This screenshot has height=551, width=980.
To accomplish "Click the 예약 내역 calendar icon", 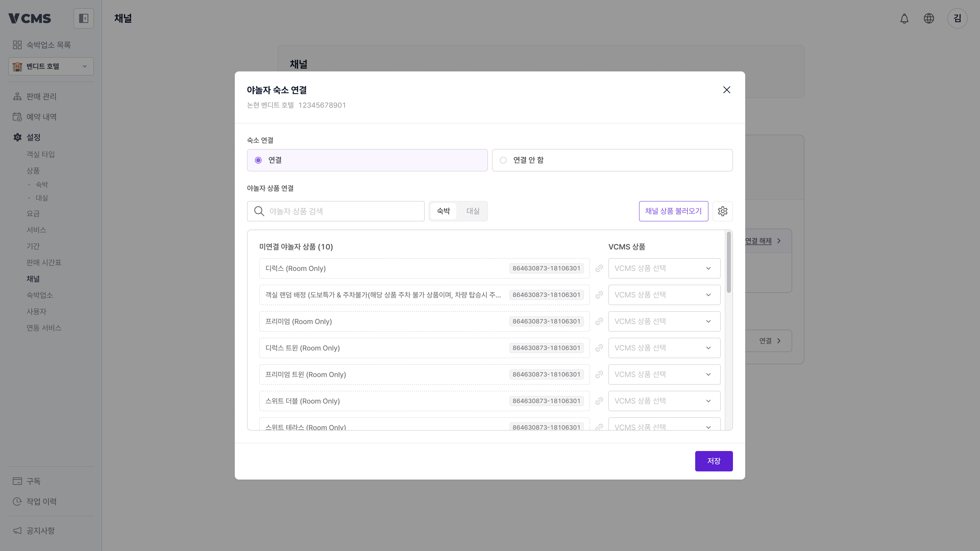I will click(x=17, y=117).
